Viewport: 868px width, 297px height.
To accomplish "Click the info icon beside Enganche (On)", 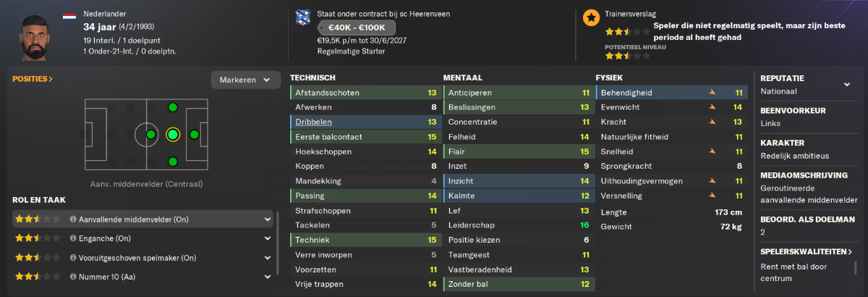I will click(x=73, y=238).
